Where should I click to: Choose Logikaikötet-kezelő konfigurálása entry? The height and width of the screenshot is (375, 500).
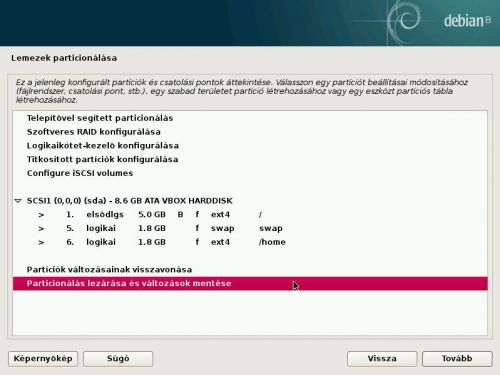click(x=250, y=146)
